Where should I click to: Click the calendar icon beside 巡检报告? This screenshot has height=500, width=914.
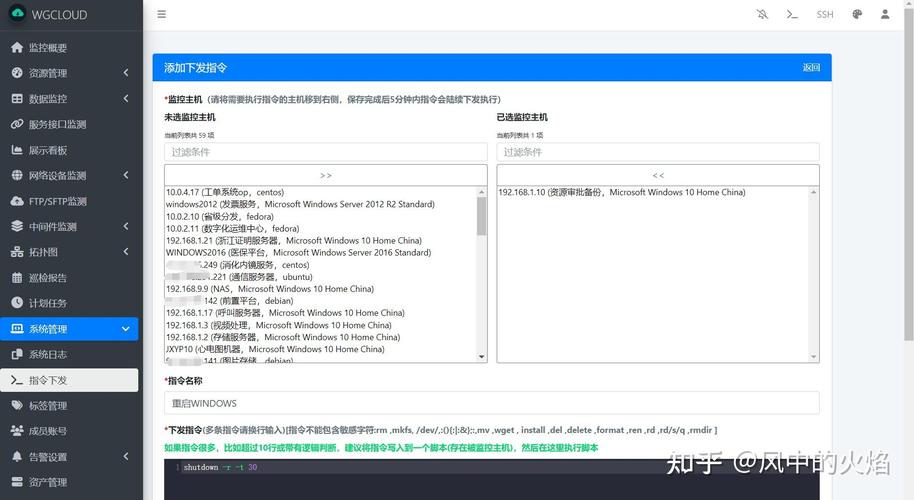point(17,277)
